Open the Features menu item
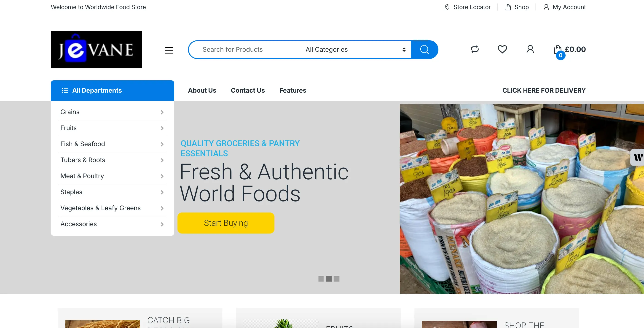Image resolution: width=644 pixels, height=328 pixels. (292, 91)
